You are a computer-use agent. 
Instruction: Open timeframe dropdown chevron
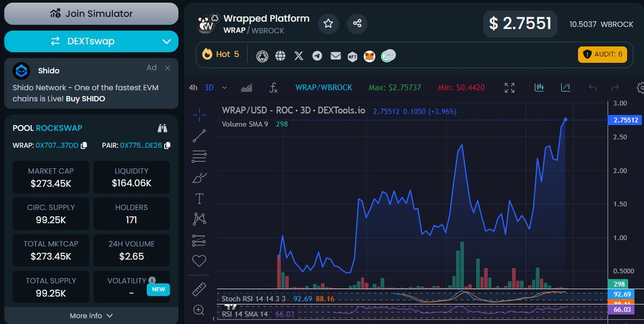224,87
